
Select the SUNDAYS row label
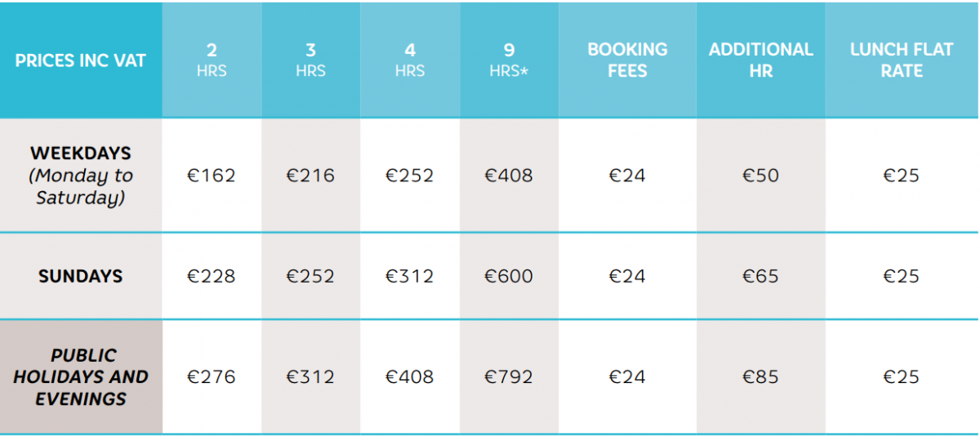(80, 276)
